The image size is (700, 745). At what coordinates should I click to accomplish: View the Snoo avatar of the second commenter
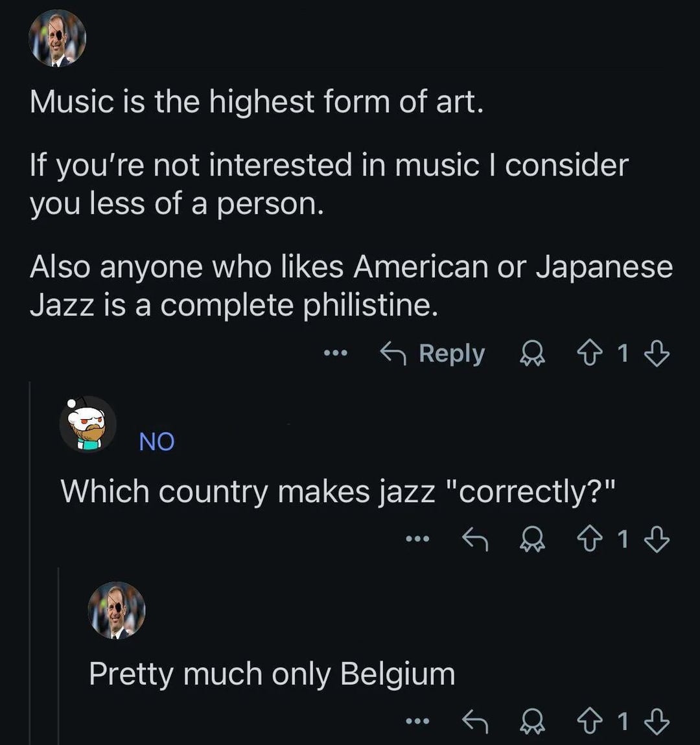click(88, 424)
